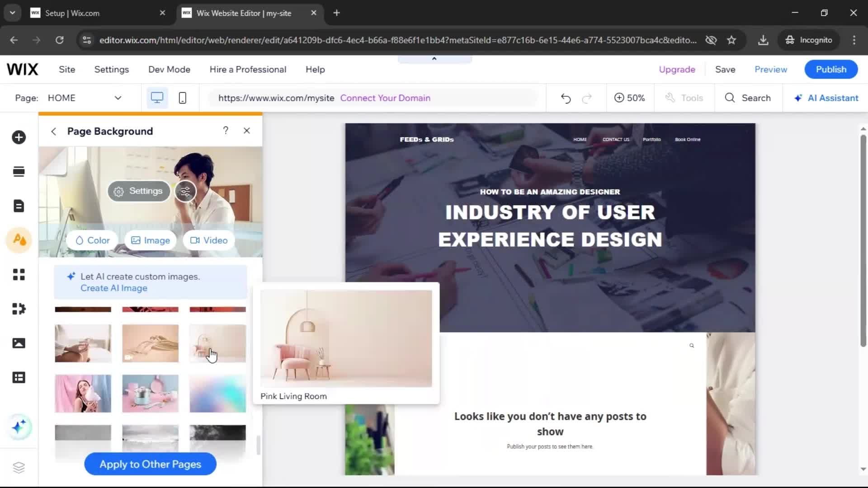Screen dimensions: 868x488
Task: Open browser downloads icon
Action: point(763,40)
